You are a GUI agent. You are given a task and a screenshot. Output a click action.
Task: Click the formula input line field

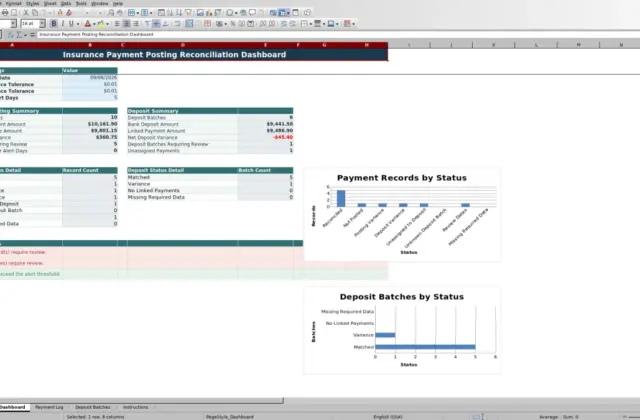(338, 35)
